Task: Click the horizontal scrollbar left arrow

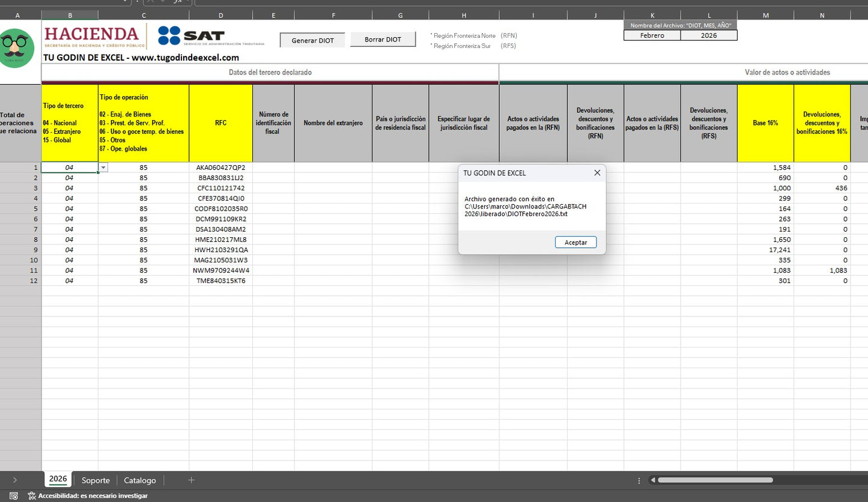Action: [652, 480]
